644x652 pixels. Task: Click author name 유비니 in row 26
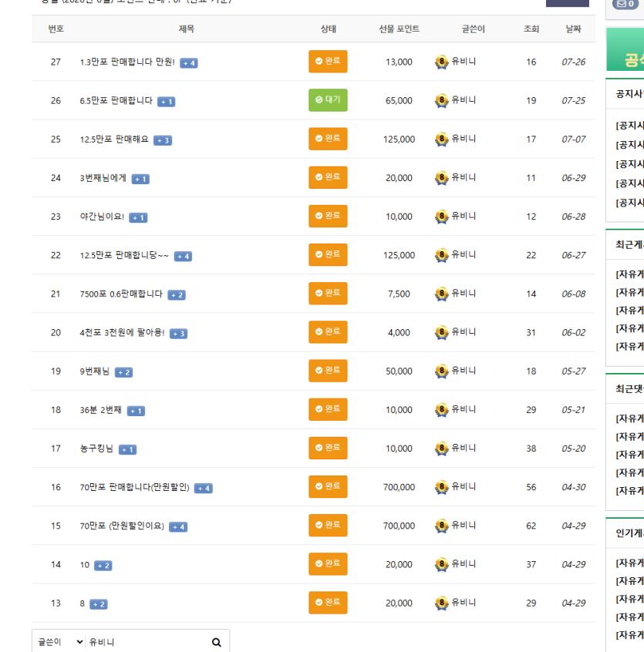tap(464, 100)
